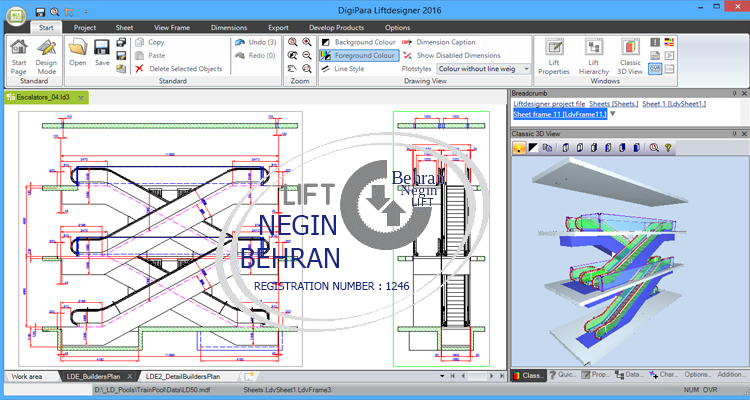
Task: Open the Lift Properties window
Action: tap(554, 57)
